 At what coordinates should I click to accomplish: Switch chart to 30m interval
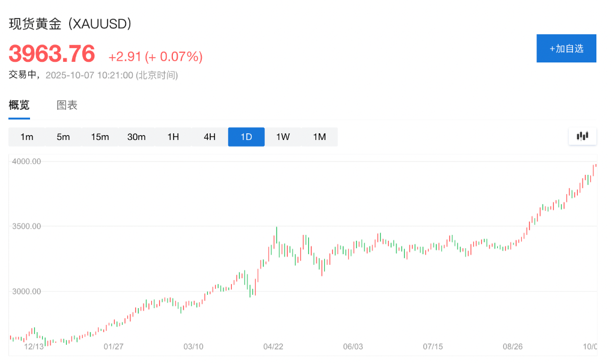[136, 137]
